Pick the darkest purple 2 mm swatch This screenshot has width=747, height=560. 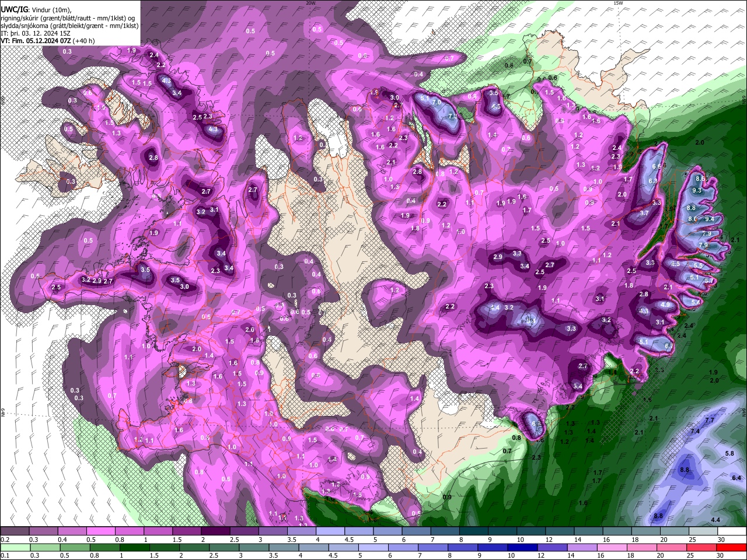click(215, 531)
